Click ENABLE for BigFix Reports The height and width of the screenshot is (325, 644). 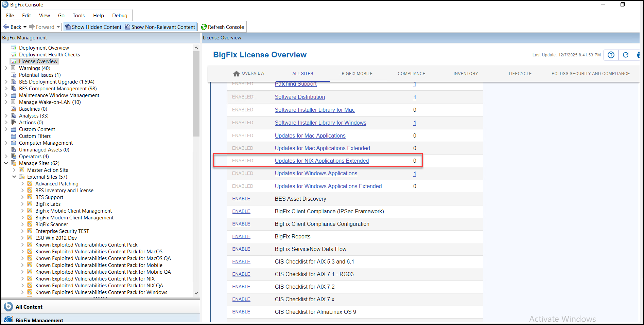tap(241, 237)
